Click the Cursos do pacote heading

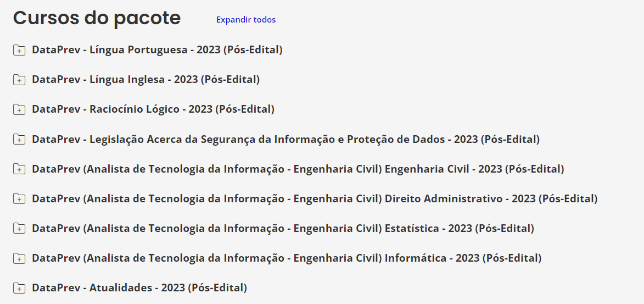click(x=97, y=18)
